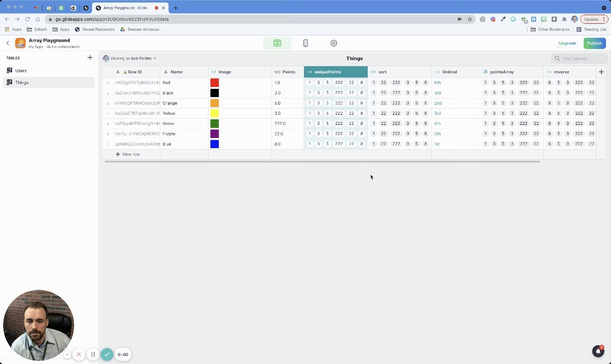Expand the Viewing as Bob Petitto dropdown
The image size is (611, 364).
click(x=129, y=59)
